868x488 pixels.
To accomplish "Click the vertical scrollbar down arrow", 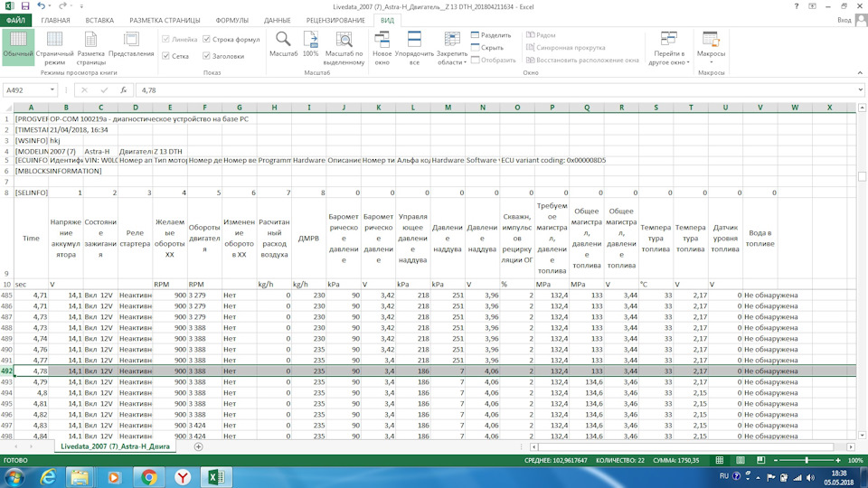I will [862, 436].
